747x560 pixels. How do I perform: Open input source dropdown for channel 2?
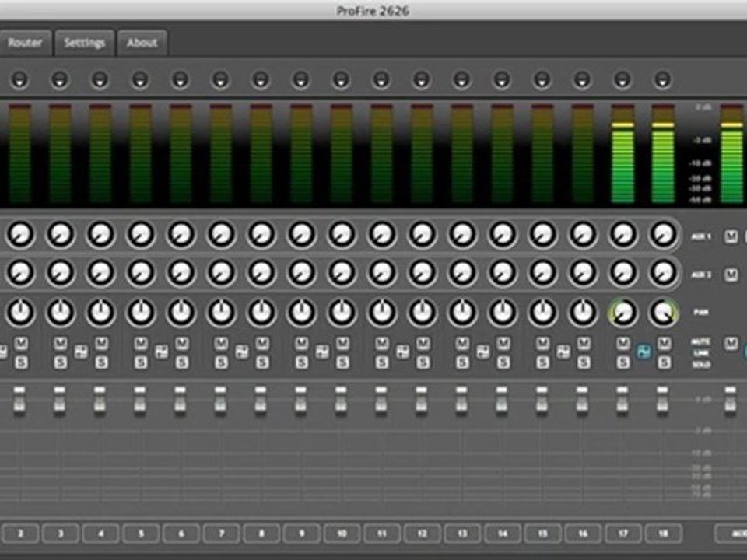(x=19, y=79)
